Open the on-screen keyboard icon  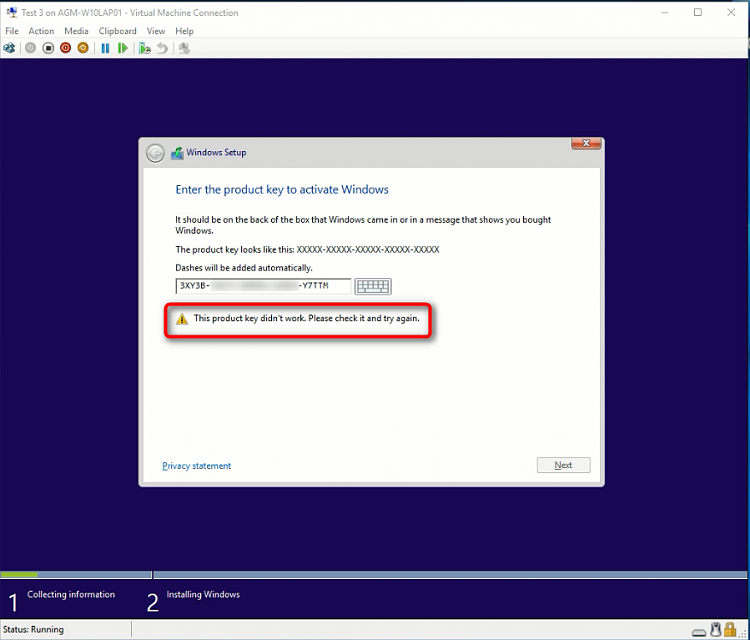pos(373,286)
